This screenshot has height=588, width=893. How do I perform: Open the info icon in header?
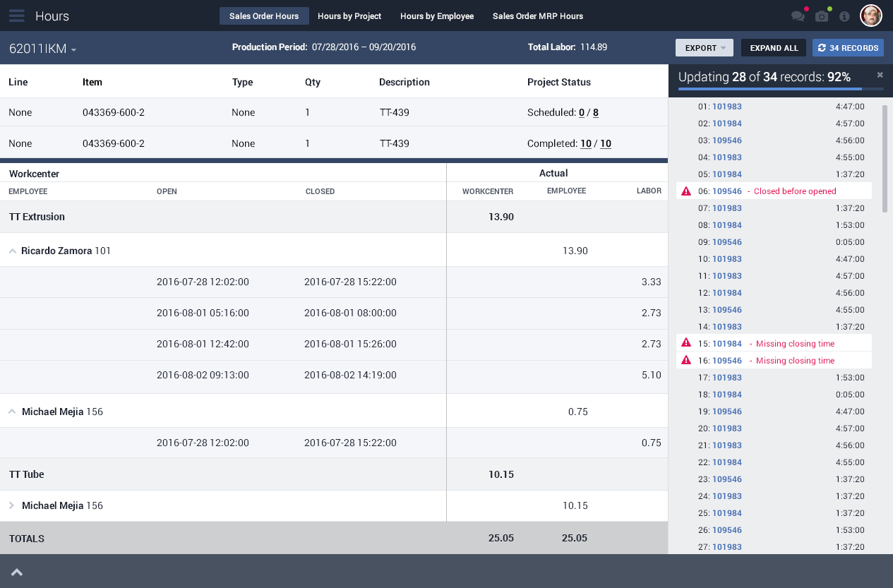click(x=844, y=16)
